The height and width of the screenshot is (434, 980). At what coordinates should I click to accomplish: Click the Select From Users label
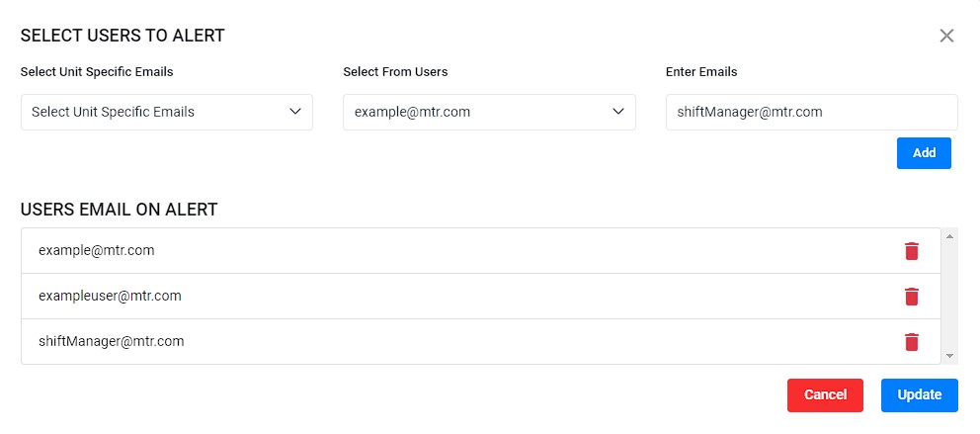395,72
